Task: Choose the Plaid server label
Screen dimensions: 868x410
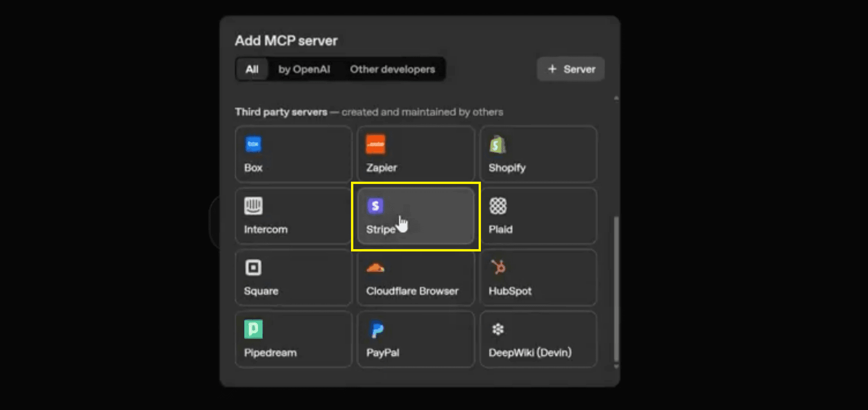Action: (501, 229)
